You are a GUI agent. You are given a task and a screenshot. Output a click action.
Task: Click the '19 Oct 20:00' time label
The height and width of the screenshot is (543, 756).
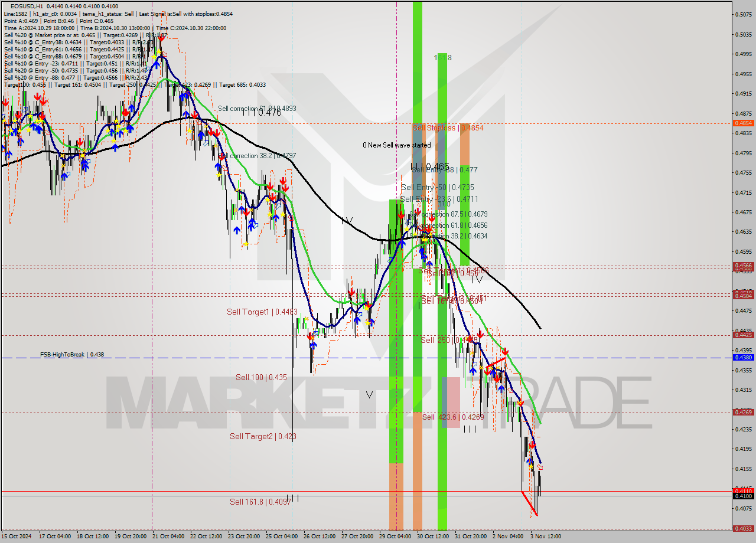click(x=130, y=537)
